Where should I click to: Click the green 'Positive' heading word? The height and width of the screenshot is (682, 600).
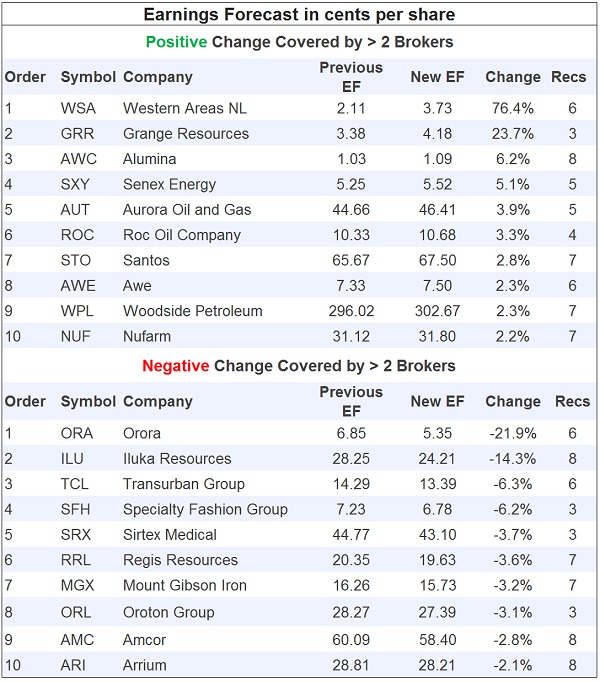click(x=176, y=42)
